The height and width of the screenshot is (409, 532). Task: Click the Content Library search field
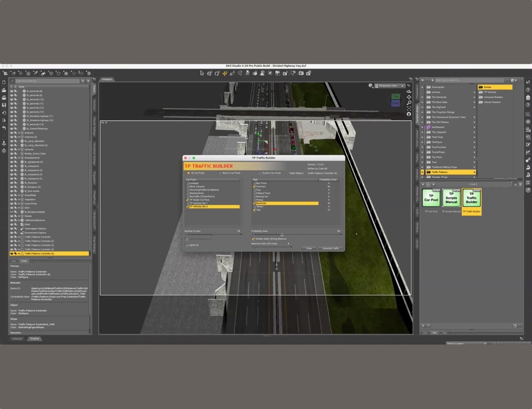(x=471, y=80)
